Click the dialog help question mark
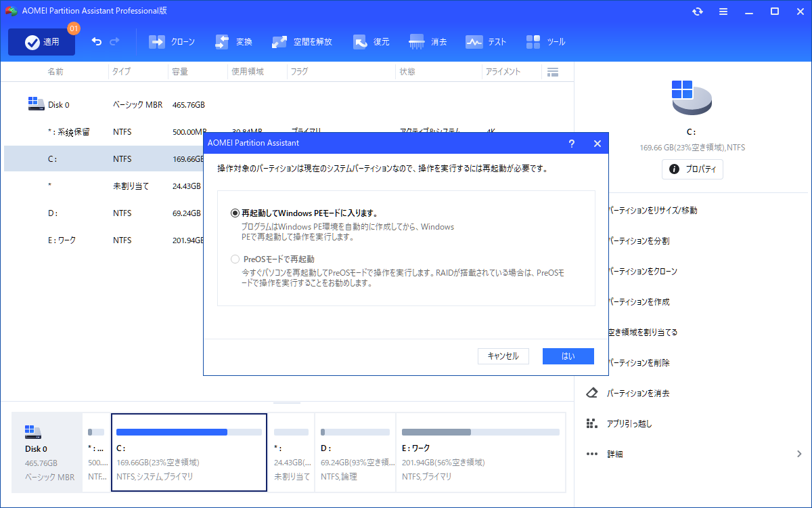This screenshot has width=812, height=508. coord(572,144)
